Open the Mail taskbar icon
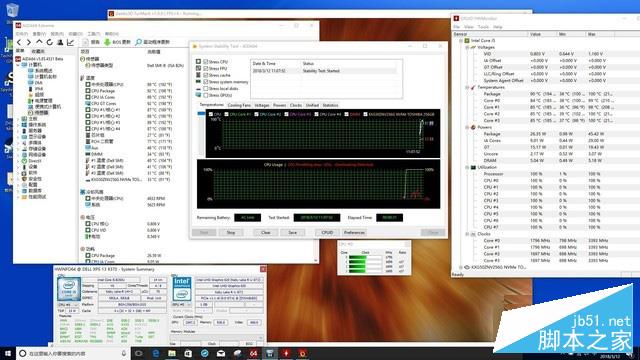640x360 pixels. 221,353
